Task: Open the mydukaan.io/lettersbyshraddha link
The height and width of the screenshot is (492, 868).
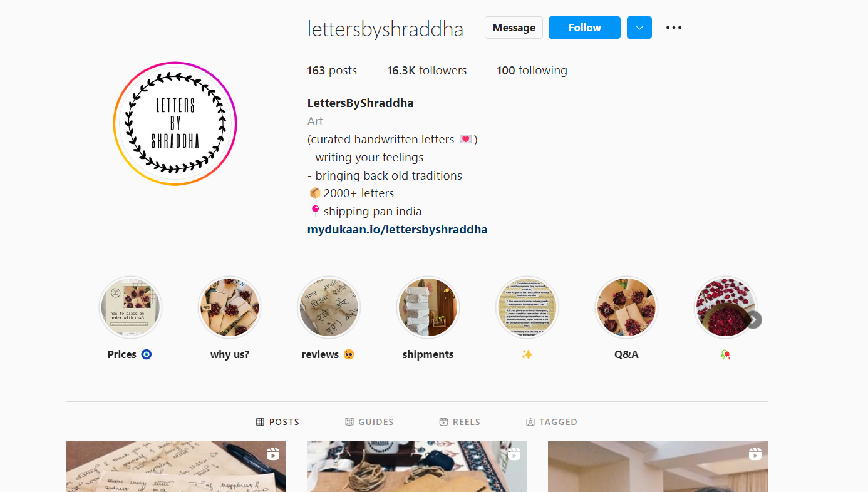Action: click(397, 229)
